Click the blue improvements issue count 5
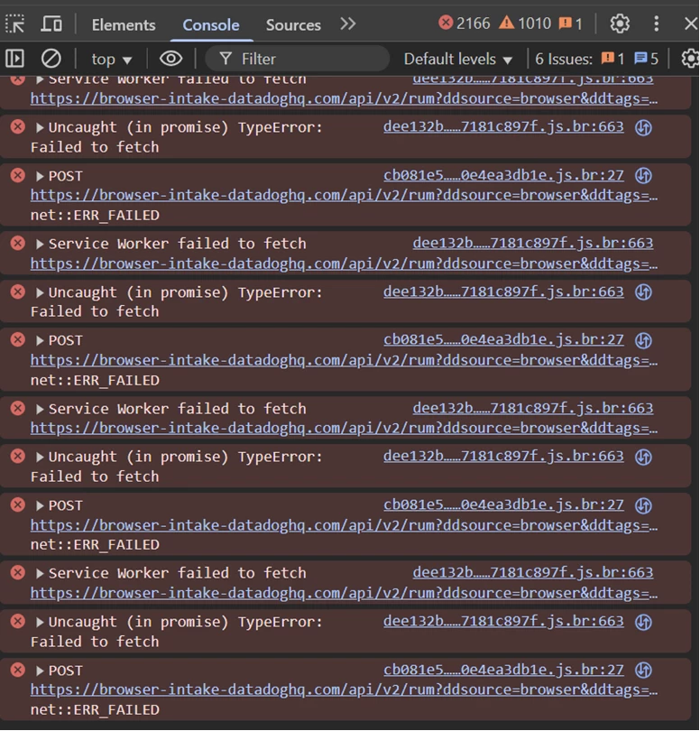 pos(647,59)
